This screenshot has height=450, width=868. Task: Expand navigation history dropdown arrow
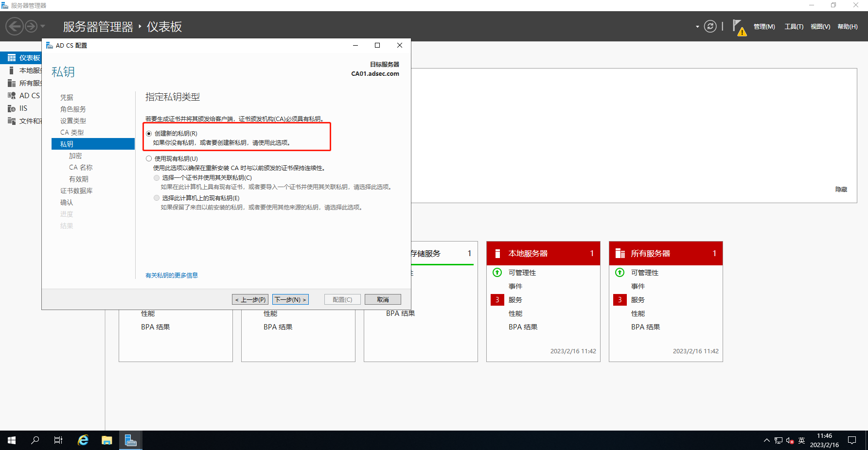pos(43,26)
